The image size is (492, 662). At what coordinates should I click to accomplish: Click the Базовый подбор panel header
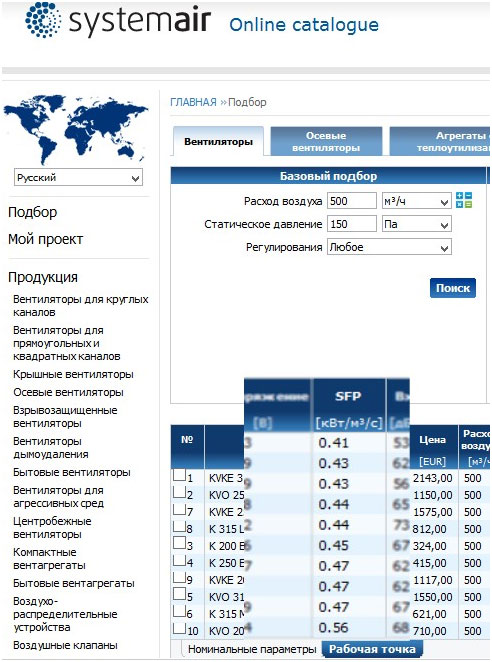point(329,176)
